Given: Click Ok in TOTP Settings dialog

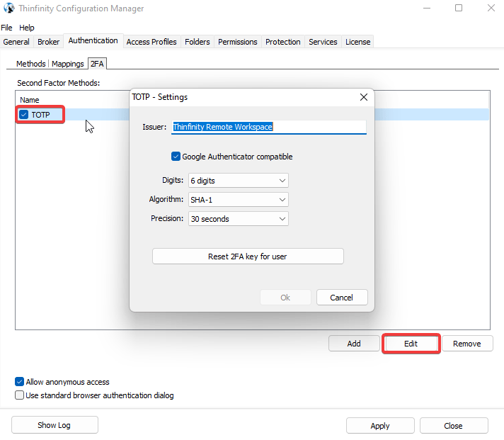Looking at the screenshot, I should [285, 298].
